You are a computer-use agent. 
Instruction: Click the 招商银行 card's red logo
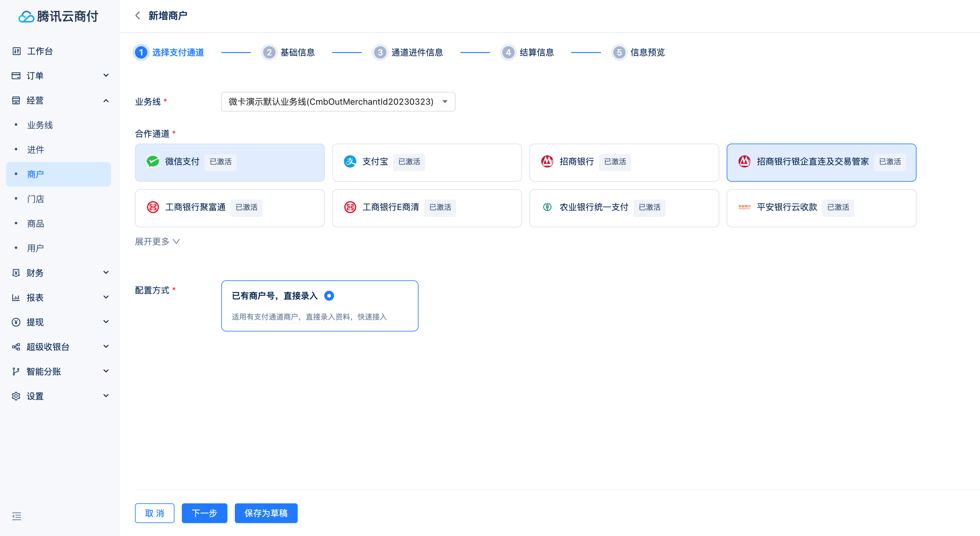[547, 161]
